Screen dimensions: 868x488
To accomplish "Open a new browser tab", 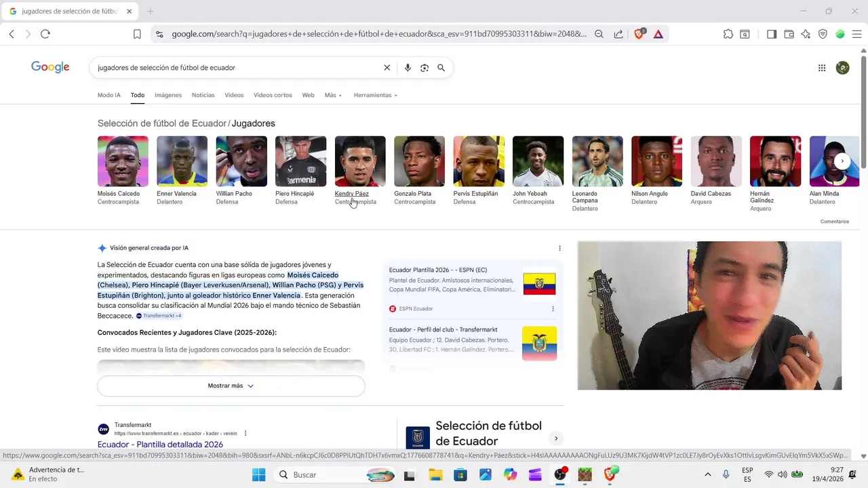I will pos(151,12).
